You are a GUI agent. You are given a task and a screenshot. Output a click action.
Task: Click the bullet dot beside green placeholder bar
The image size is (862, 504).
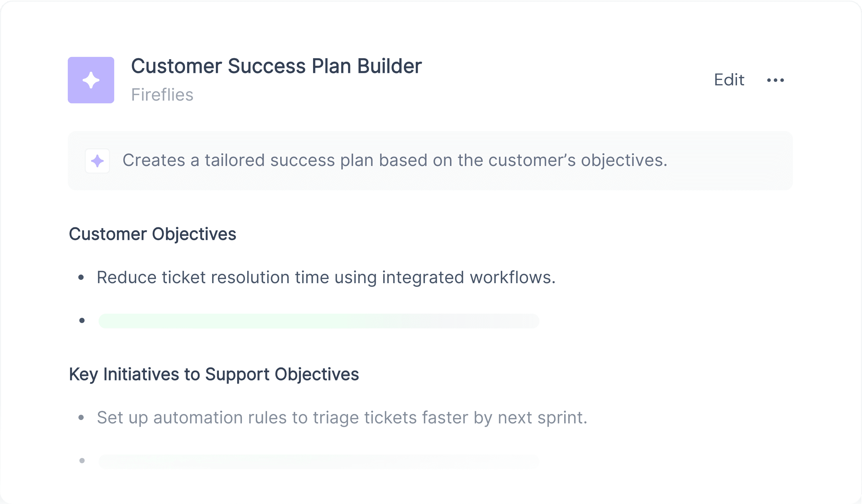click(82, 320)
